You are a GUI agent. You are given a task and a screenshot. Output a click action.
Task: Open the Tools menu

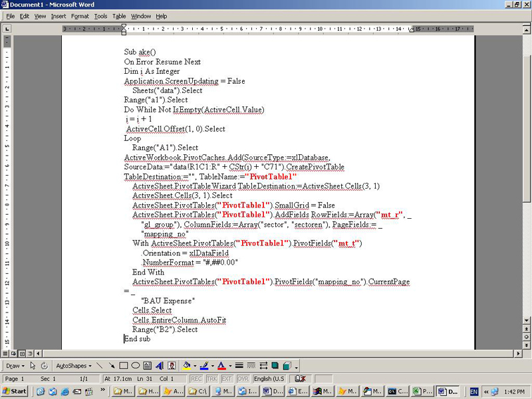(100, 16)
